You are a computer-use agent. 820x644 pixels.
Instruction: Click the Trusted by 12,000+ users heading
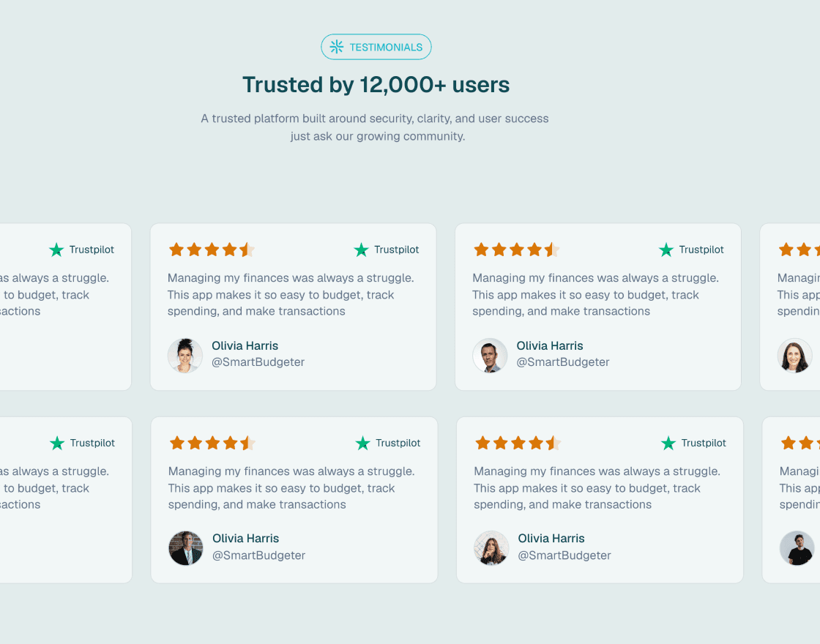(x=376, y=85)
